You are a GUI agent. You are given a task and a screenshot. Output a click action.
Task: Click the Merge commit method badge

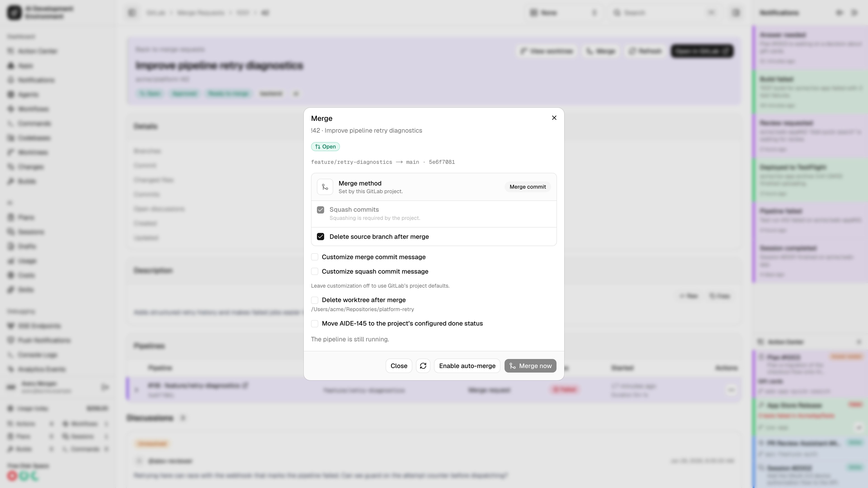coord(527,187)
